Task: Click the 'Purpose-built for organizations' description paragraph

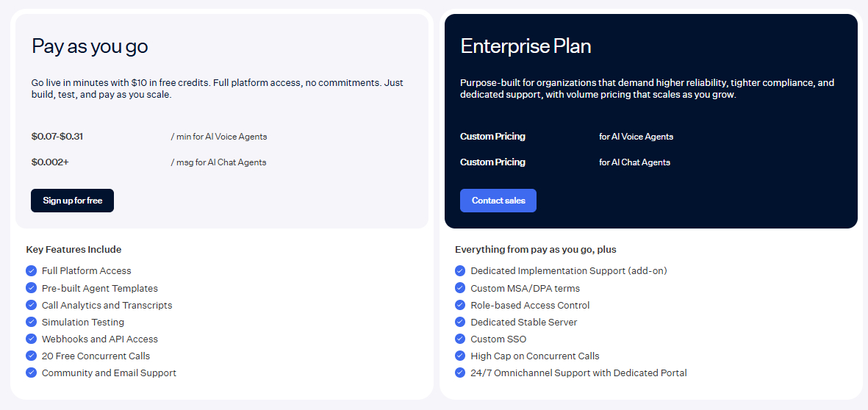Action: pyautogui.click(x=647, y=88)
